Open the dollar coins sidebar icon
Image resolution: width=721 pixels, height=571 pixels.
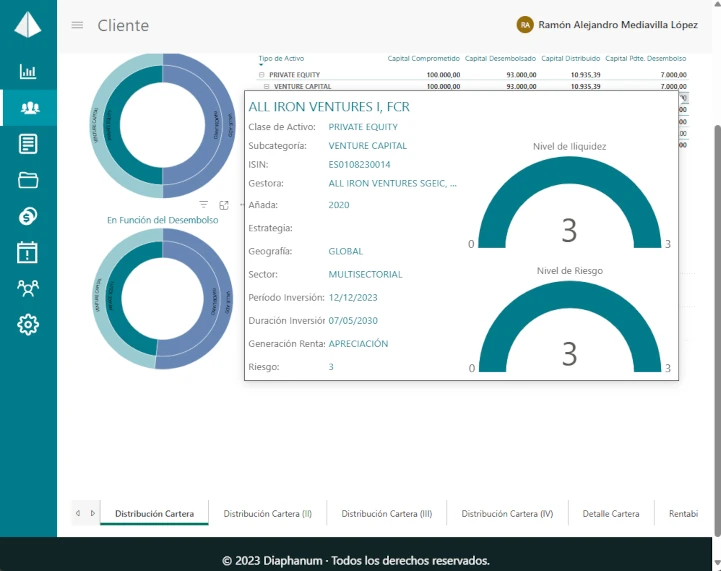point(28,216)
